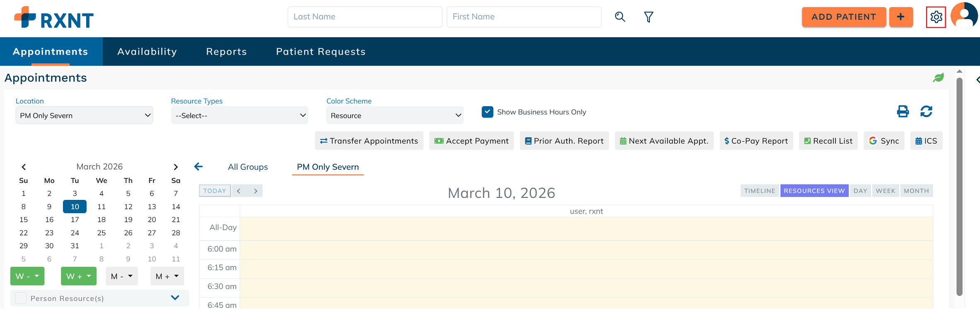Click the patient search magnifier icon

620,17
